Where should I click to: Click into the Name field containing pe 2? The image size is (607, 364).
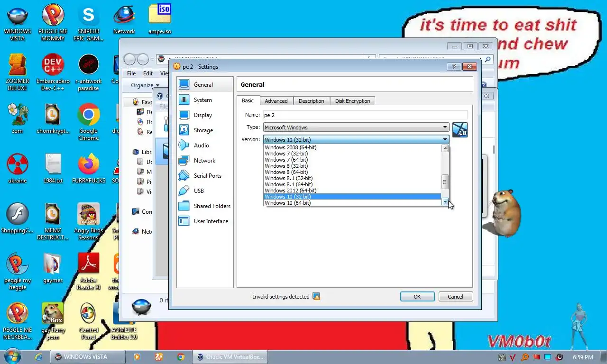(365, 115)
